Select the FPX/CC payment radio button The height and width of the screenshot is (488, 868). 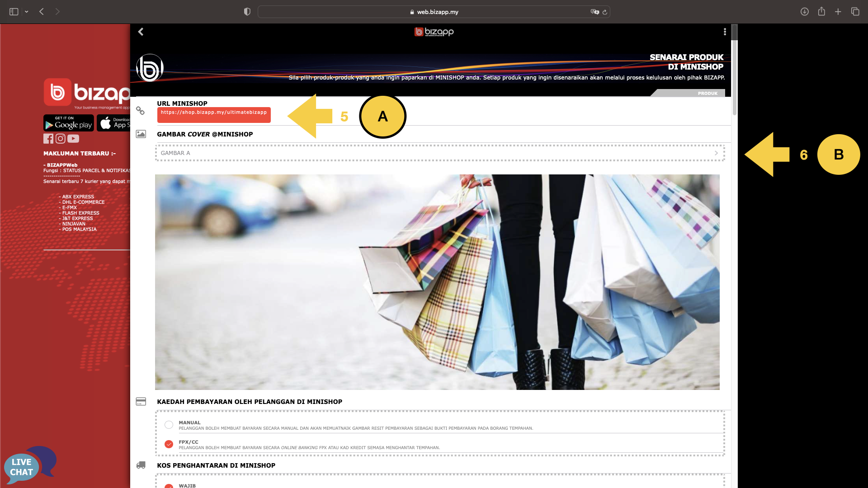(x=169, y=444)
